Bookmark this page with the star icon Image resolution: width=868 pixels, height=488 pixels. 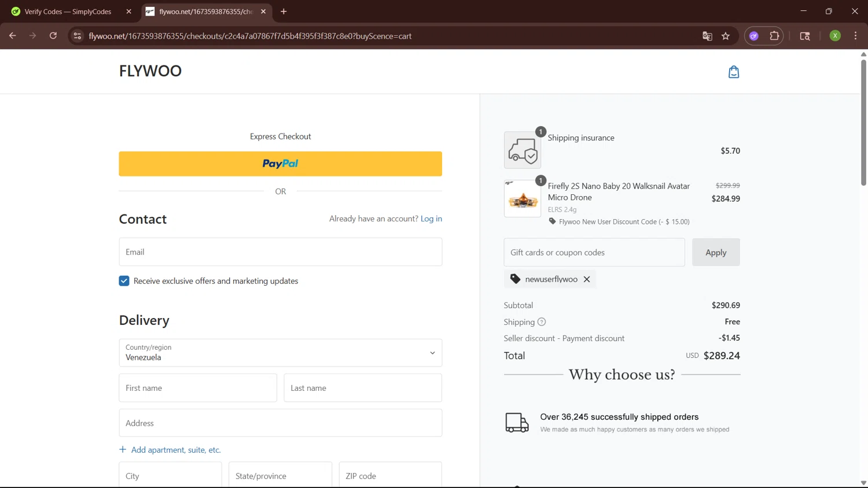[726, 36]
